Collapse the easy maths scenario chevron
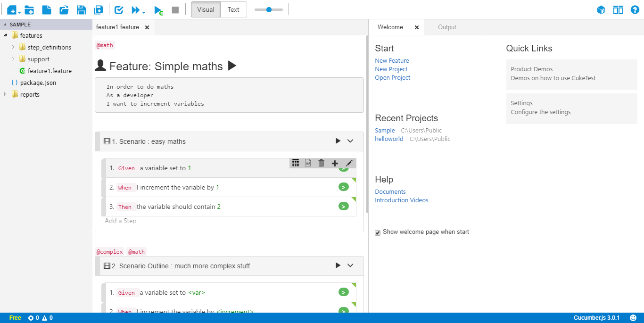This screenshot has height=323, width=644. [x=350, y=141]
